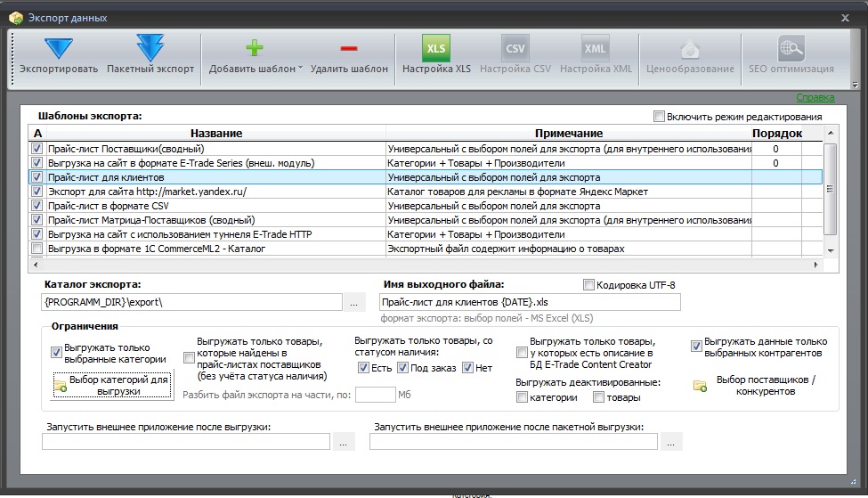Expand the Добавить шаблон dropdown arrow
868x498 pixels.
tap(301, 68)
